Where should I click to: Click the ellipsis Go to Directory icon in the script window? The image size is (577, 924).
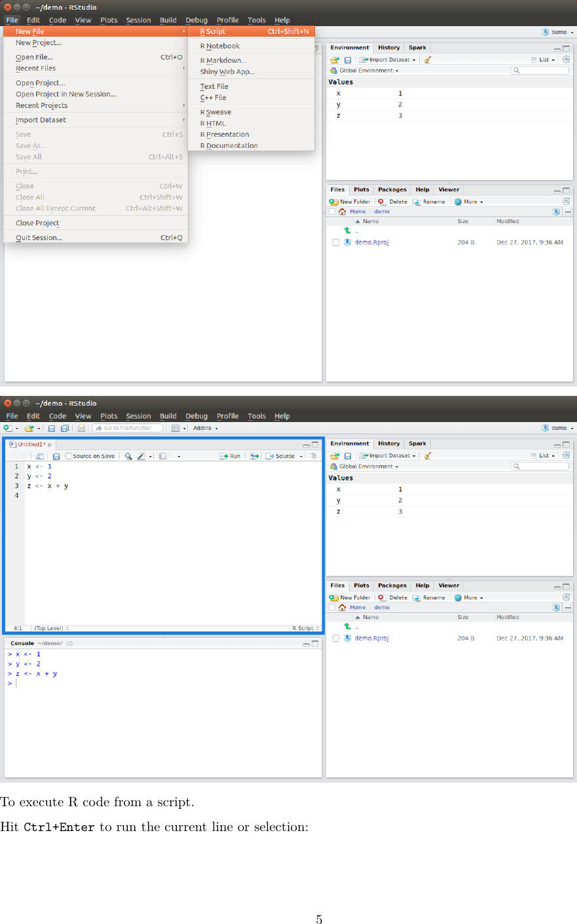[x=568, y=607]
